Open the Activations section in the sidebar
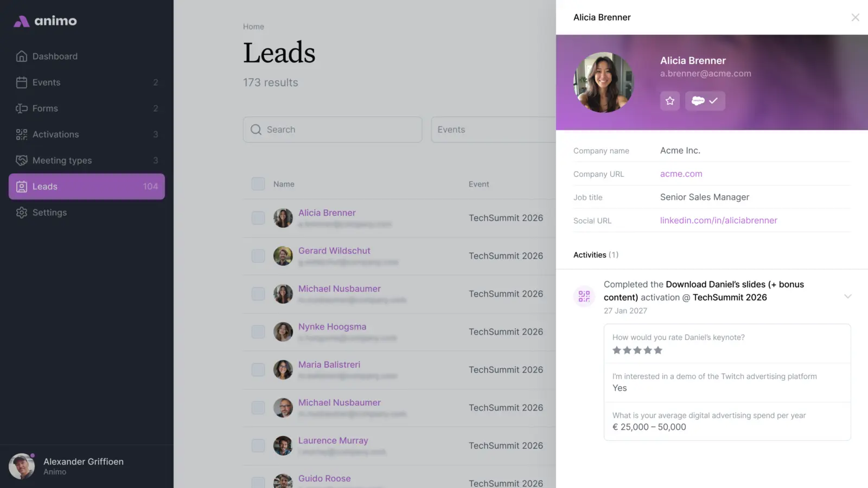 [x=55, y=134]
